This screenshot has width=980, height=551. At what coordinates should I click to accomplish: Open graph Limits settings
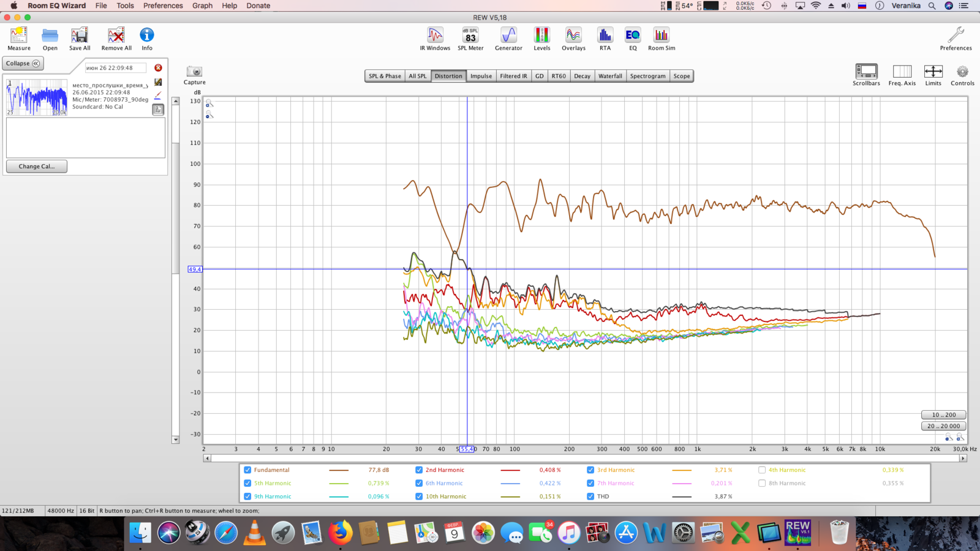pos(933,75)
